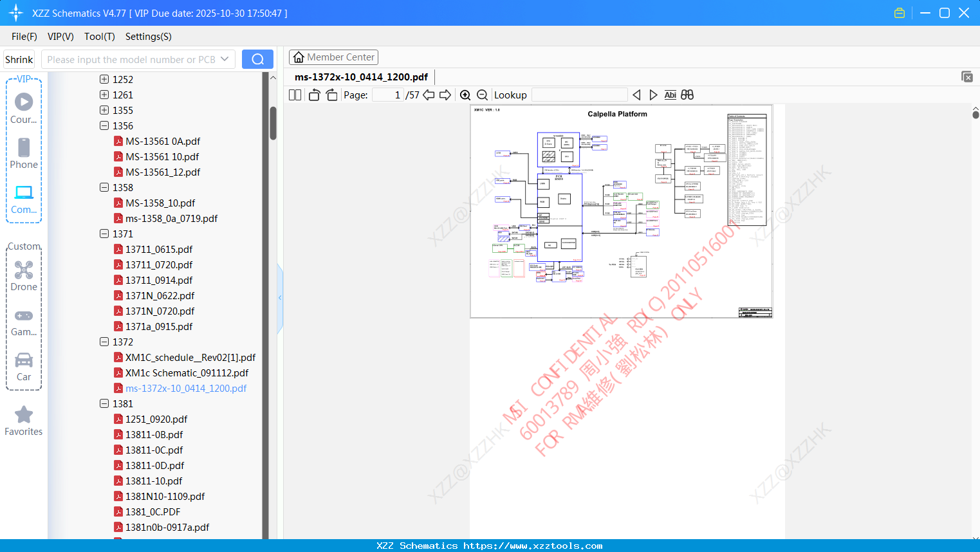980x552 pixels.
Task: Expand the 1261 folder
Action: click(104, 95)
